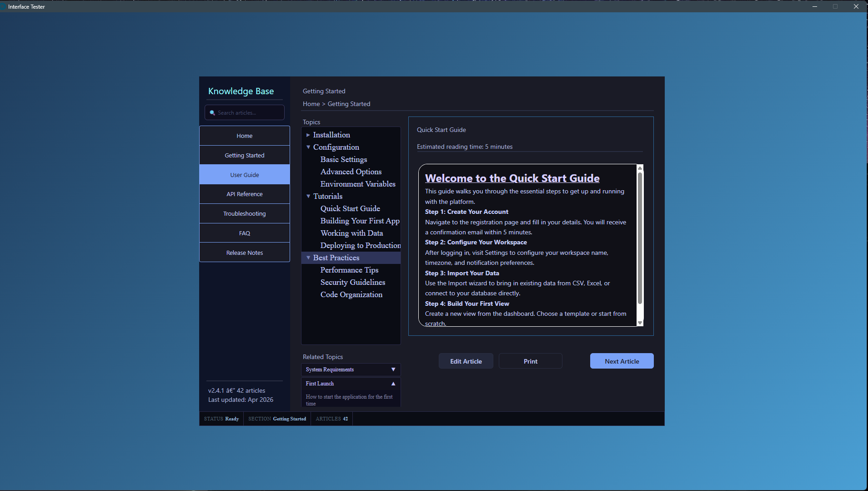This screenshot has width=868, height=491.
Task: Open the Code Organization topic
Action: tap(351, 295)
